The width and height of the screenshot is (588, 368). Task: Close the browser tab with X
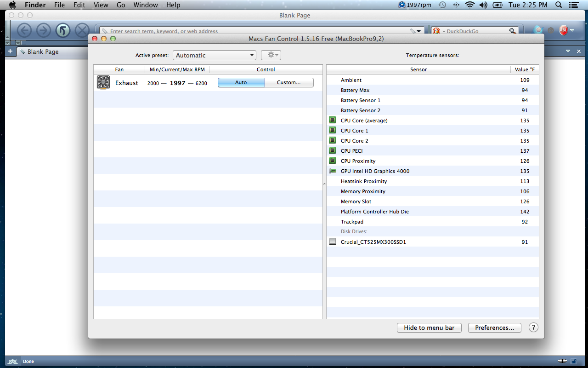pyautogui.click(x=579, y=51)
